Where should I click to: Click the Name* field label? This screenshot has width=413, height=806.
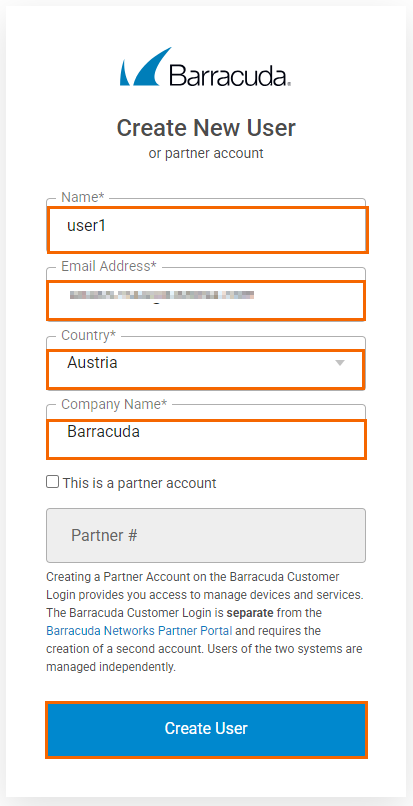click(x=83, y=197)
